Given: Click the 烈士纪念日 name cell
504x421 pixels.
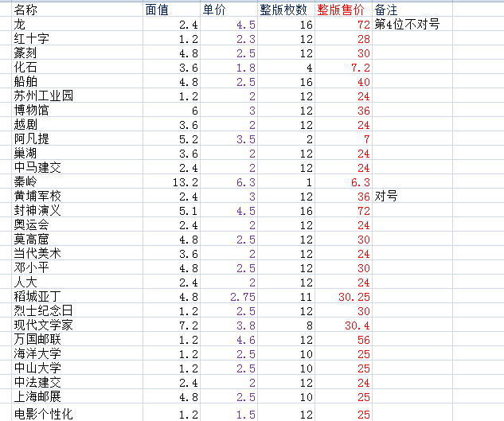Looking at the screenshot, I should point(77,310).
